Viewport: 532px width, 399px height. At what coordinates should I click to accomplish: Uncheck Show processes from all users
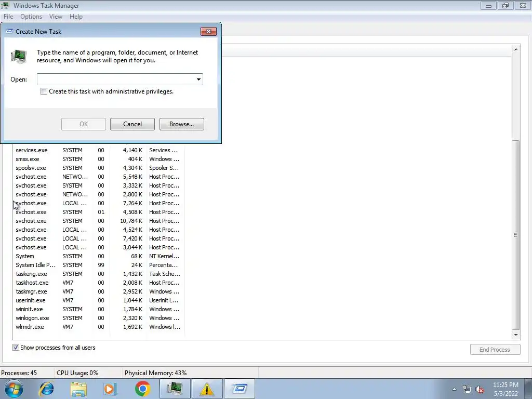click(x=16, y=348)
